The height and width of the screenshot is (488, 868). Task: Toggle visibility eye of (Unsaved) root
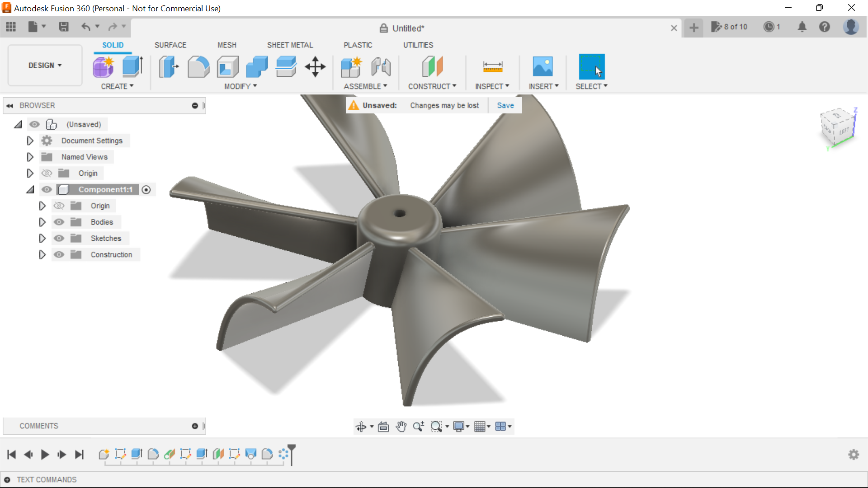click(x=34, y=124)
